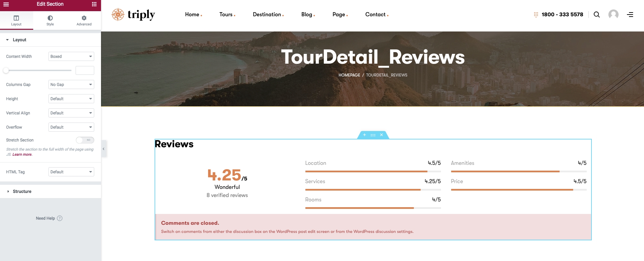Delete section with the X icon
This screenshot has height=261, width=644.
(381, 135)
